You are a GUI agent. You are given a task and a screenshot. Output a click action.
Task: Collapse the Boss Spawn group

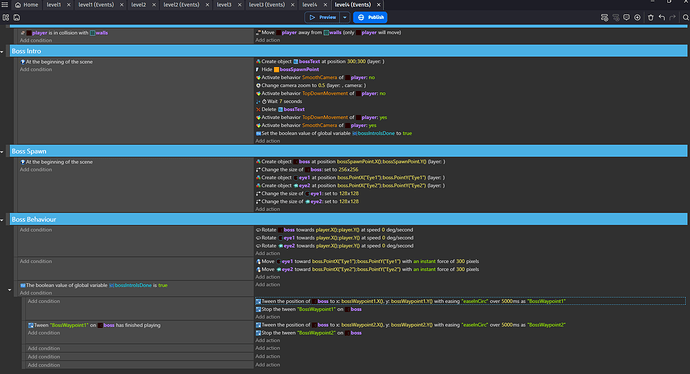tap(2, 152)
